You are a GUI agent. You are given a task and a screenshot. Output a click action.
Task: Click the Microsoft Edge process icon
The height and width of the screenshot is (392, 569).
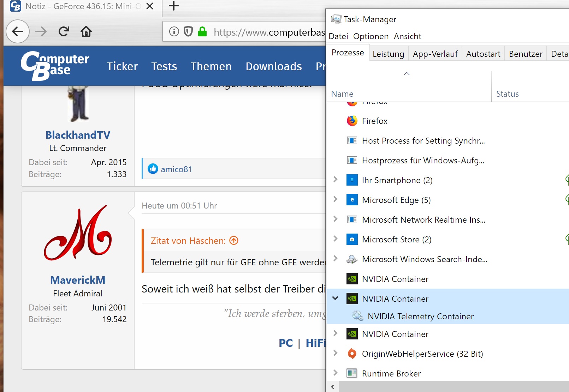pyautogui.click(x=352, y=200)
